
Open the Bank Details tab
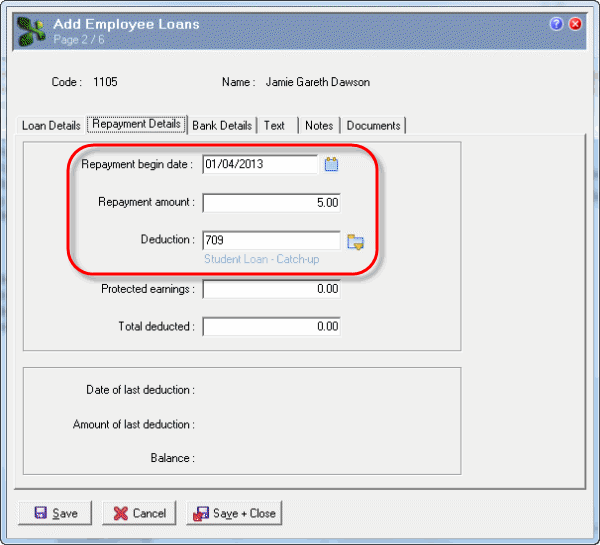tap(221, 126)
